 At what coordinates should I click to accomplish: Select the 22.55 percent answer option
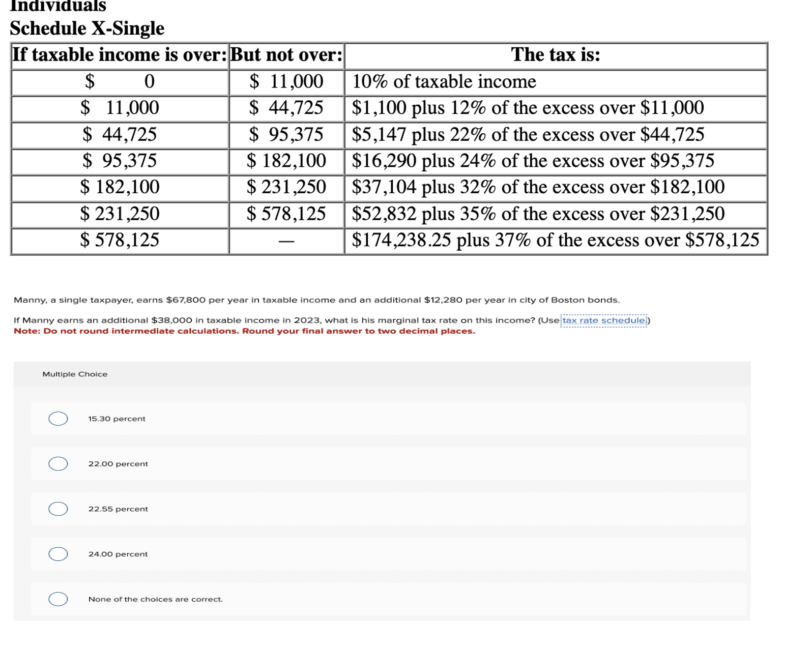(57, 509)
